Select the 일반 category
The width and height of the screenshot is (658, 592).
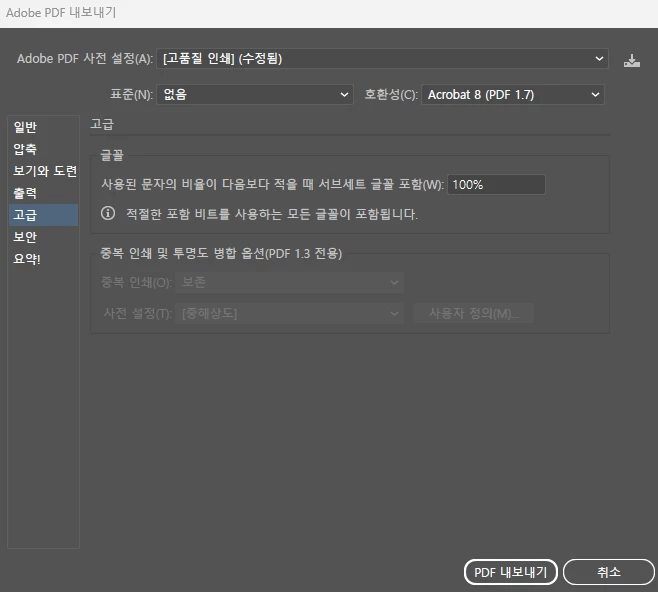click(44, 127)
